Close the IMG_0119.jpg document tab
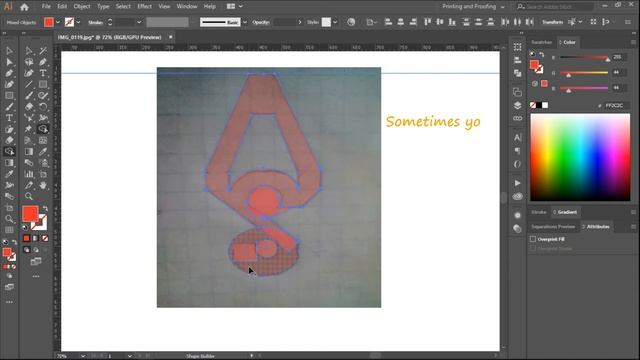Viewport: 640px width, 360px height. pyautogui.click(x=171, y=37)
